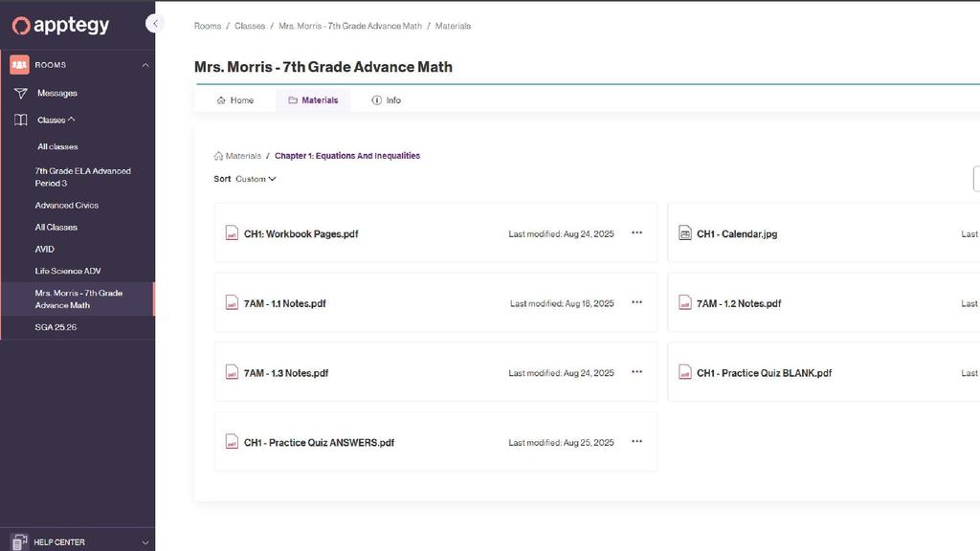Click the Apptegy logo
980x551 pixels.
pyautogui.click(x=60, y=25)
